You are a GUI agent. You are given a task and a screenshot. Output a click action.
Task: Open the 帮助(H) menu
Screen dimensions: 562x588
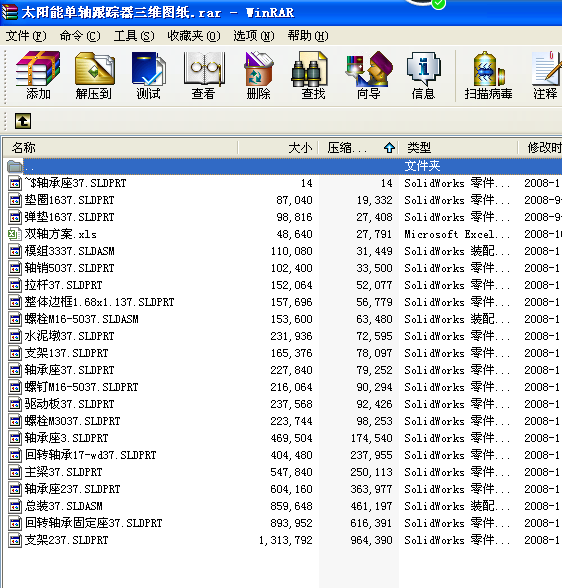point(308,36)
